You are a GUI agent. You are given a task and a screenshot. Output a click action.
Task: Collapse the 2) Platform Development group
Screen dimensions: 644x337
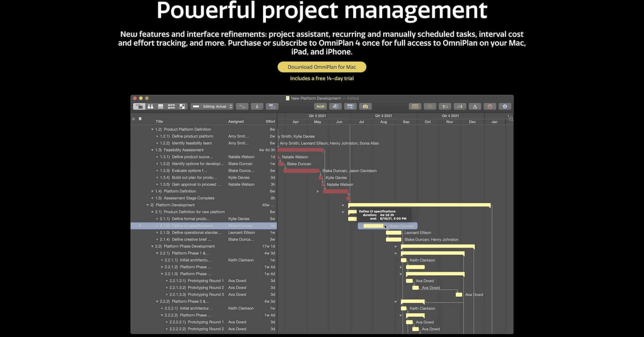coord(148,205)
